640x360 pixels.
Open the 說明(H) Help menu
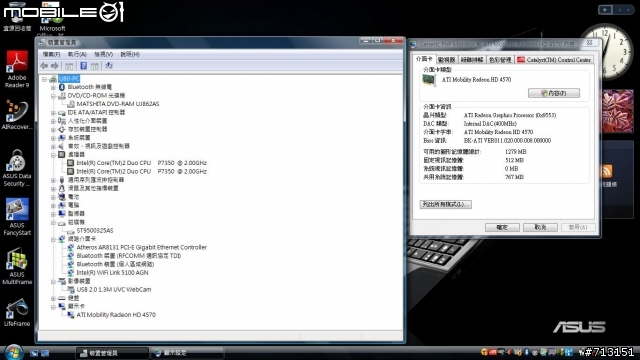point(130,54)
